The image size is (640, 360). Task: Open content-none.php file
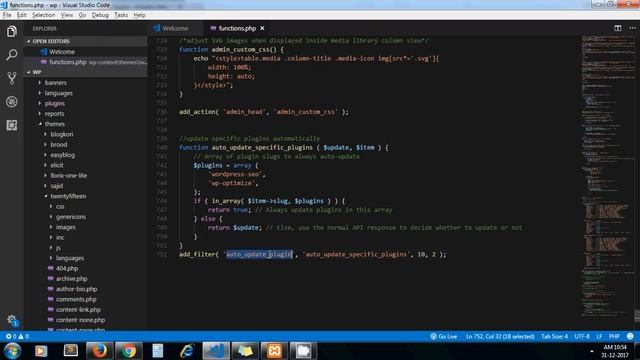coord(80,320)
